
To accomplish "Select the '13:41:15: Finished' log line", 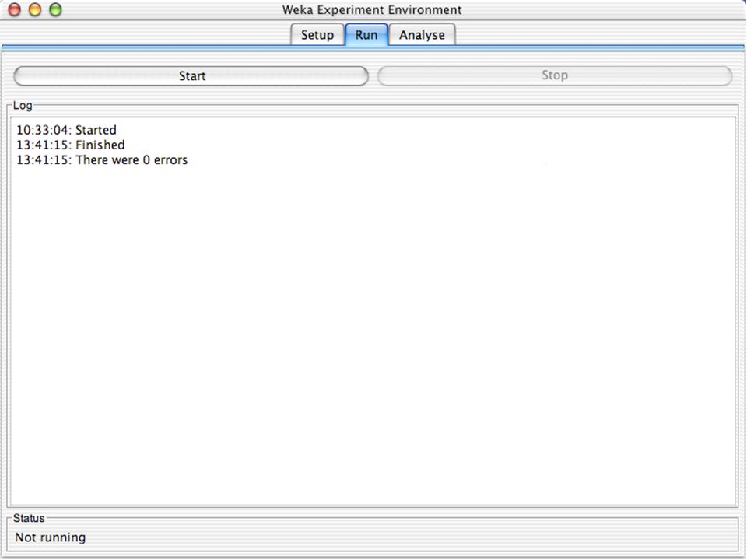I will [x=71, y=145].
